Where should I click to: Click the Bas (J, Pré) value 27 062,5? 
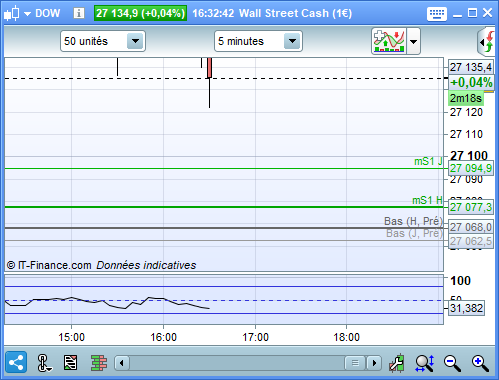point(471,241)
